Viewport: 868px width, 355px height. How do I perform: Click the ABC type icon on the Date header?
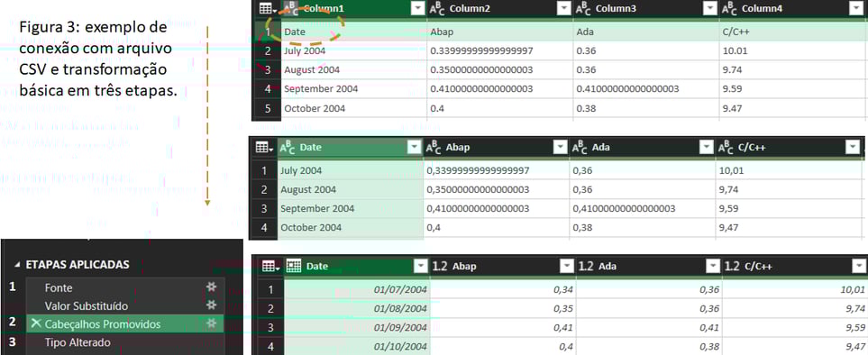coord(288,148)
